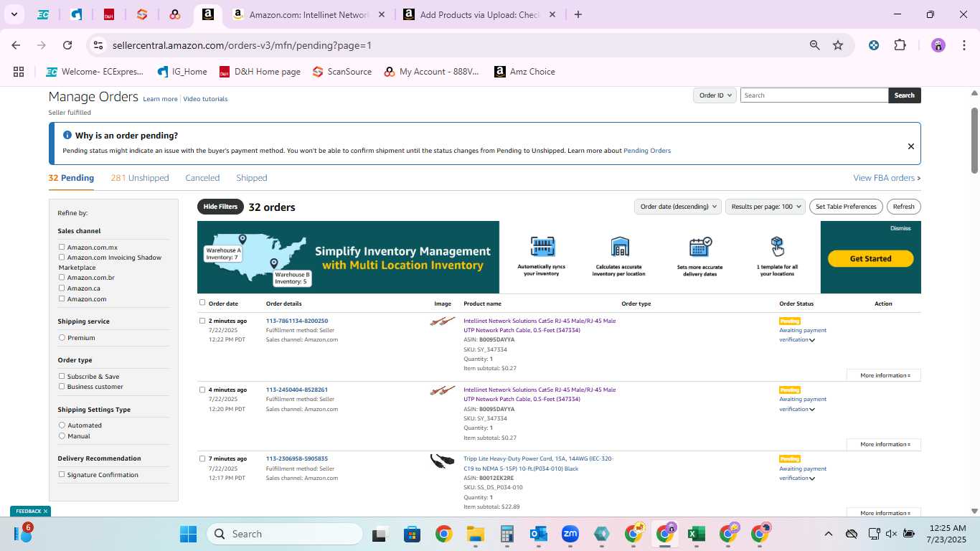The image size is (980, 551).
Task: Open the Order ID search type dropdown
Action: [715, 95]
